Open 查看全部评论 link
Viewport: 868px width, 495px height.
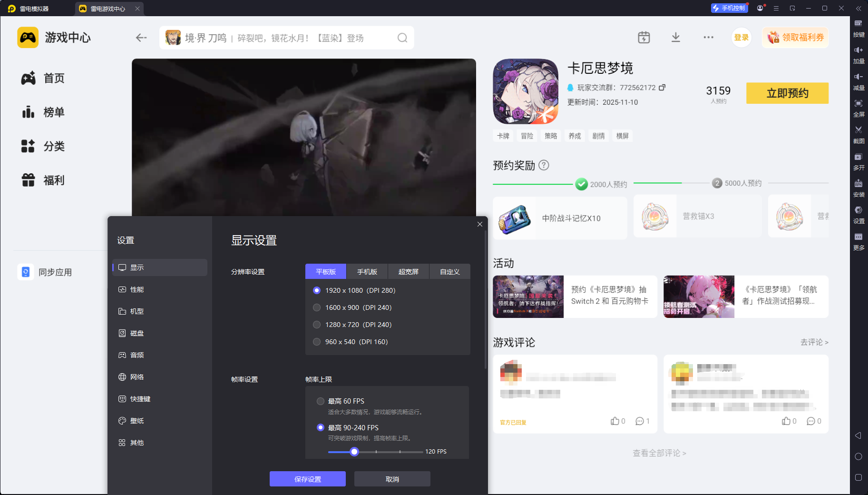pyautogui.click(x=659, y=453)
